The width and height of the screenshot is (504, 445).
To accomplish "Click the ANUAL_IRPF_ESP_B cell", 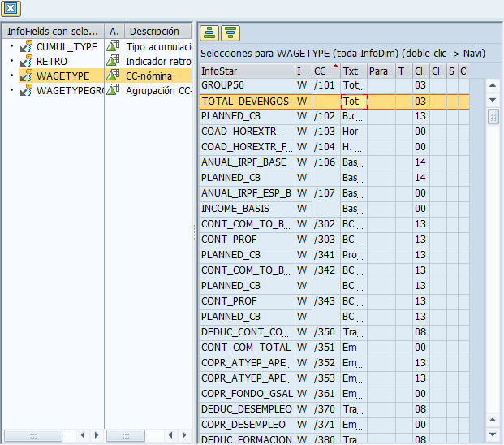I will tap(247, 193).
